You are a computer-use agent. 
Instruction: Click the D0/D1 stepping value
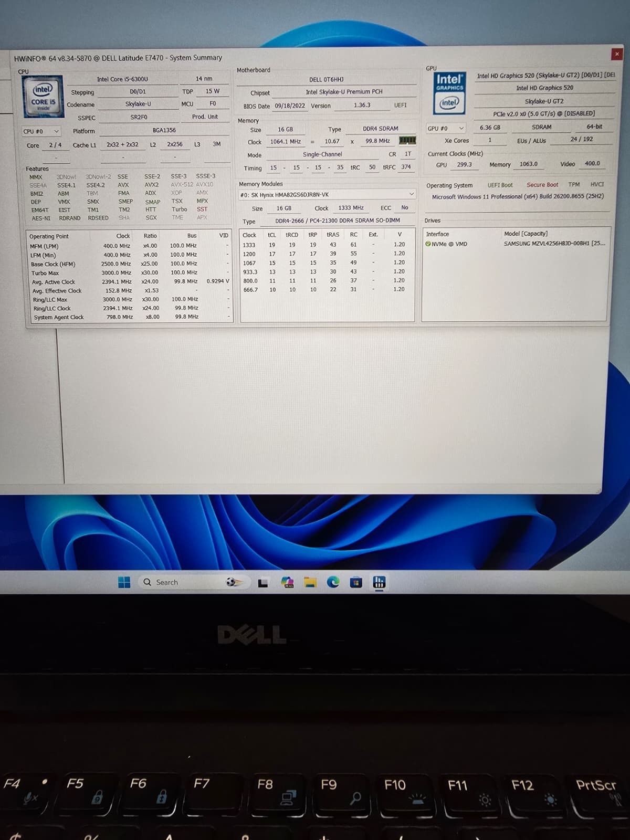click(x=138, y=91)
